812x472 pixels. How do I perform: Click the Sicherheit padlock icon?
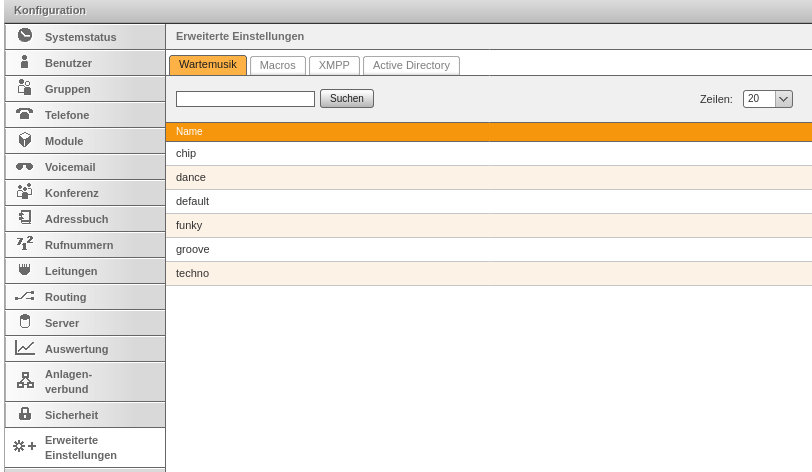(25, 414)
